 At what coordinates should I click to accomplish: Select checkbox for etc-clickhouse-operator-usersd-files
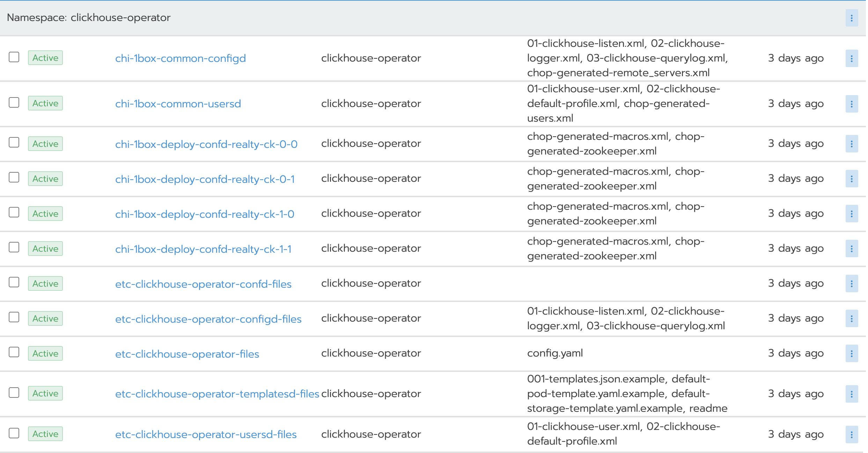click(x=14, y=433)
